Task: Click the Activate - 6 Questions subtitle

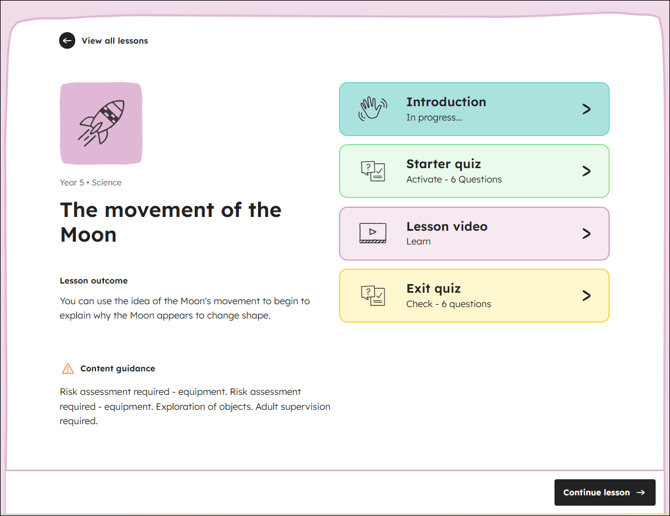Action: (x=454, y=179)
